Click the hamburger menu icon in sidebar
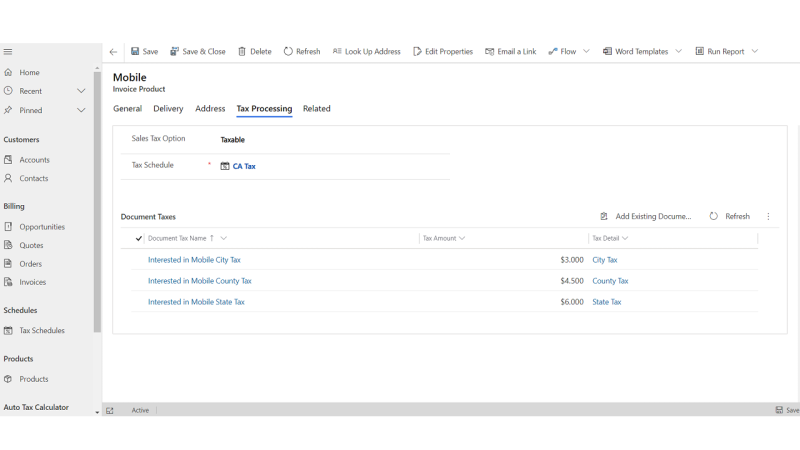 pos(7,51)
